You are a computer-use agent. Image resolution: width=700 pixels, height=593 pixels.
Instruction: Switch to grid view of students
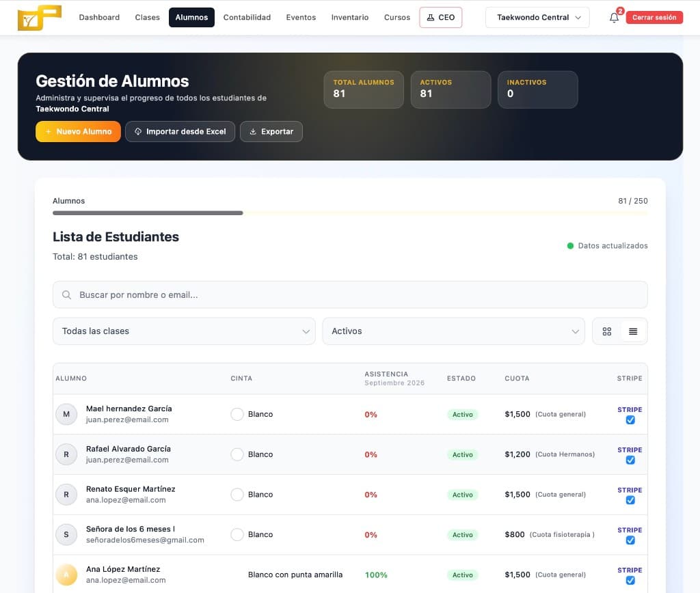tap(607, 331)
